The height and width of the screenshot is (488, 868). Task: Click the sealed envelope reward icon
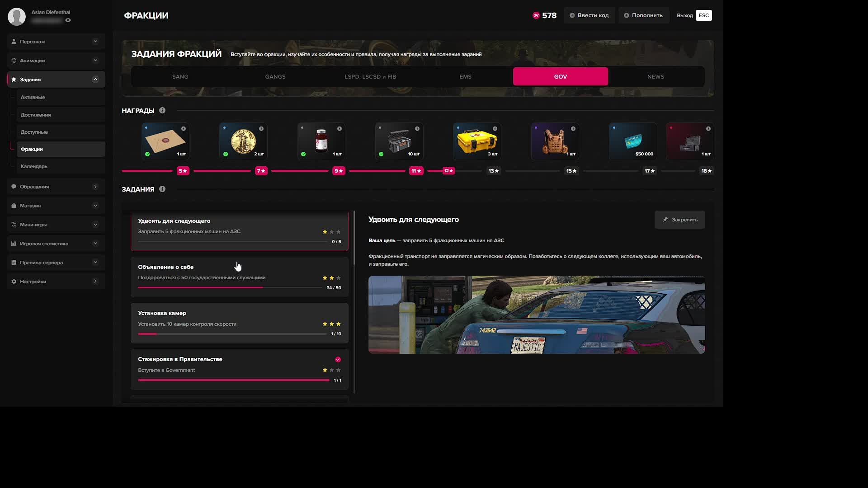click(x=165, y=141)
